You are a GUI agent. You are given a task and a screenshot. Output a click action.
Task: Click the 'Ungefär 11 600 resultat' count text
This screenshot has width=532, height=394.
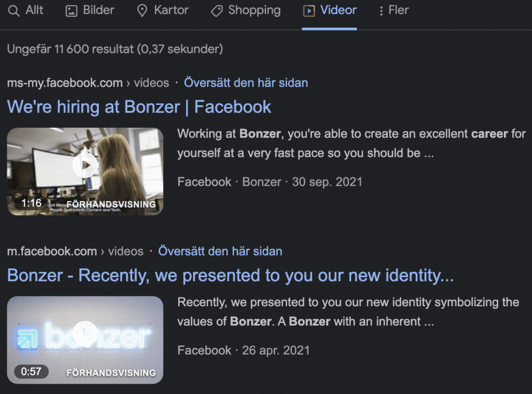click(x=115, y=49)
